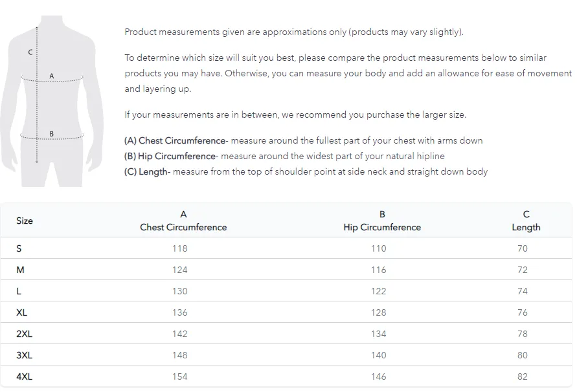Select the 2XL size row label
This screenshot has height=392, width=577.
tap(25, 334)
